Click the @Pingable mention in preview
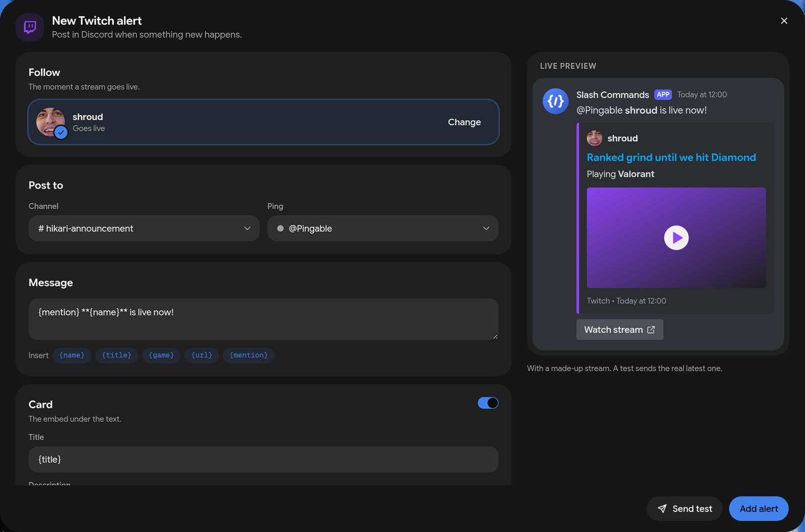The width and height of the screenshot is (805, 532). click(x=599, y=110)
